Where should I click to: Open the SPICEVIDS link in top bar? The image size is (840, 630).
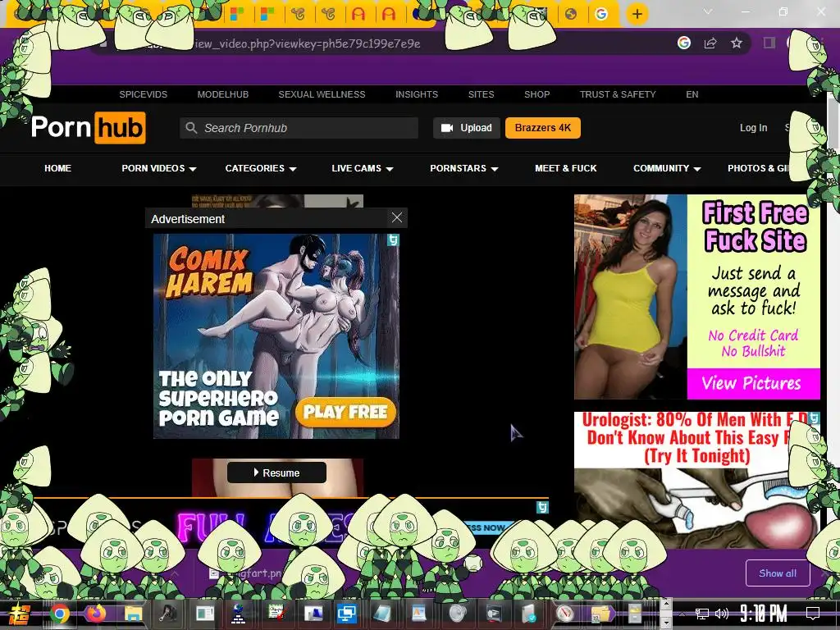pos(143,94)
